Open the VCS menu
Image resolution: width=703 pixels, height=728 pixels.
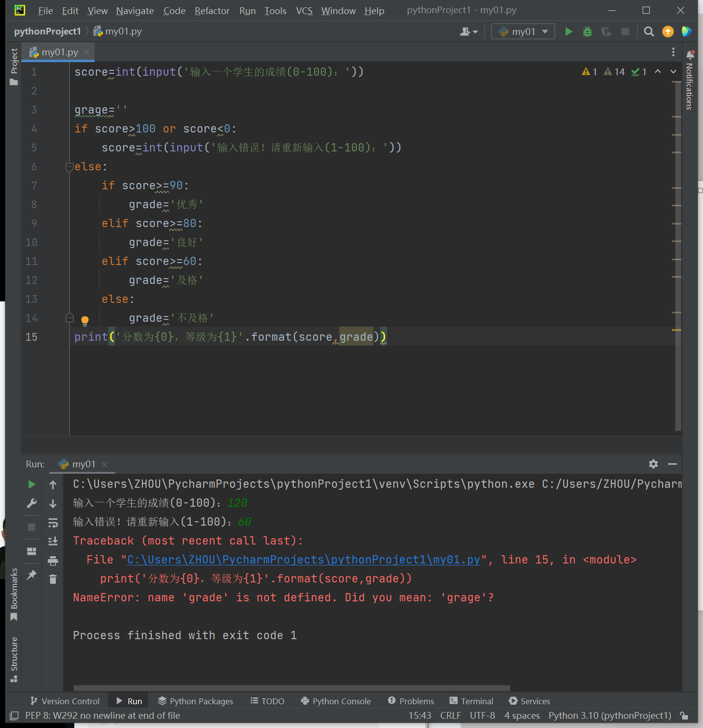point(304,11)
